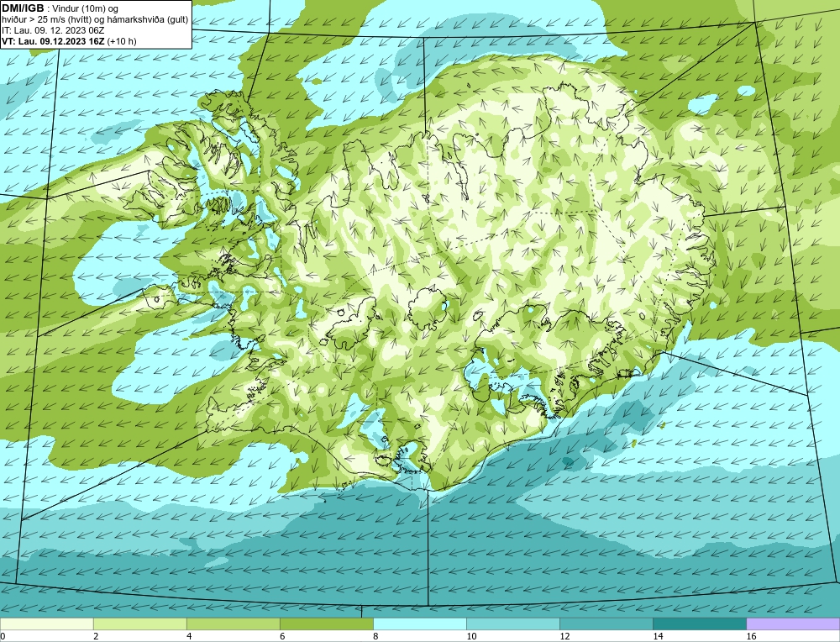This screenshot has height=642, width=840.
Task: Click the legend scale number 10
Action: tap(471, 636)
